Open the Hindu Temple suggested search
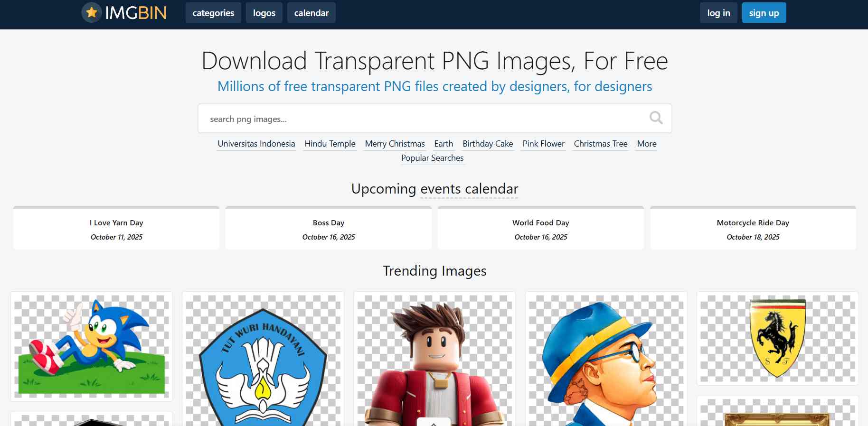 (x=330, y=144)
